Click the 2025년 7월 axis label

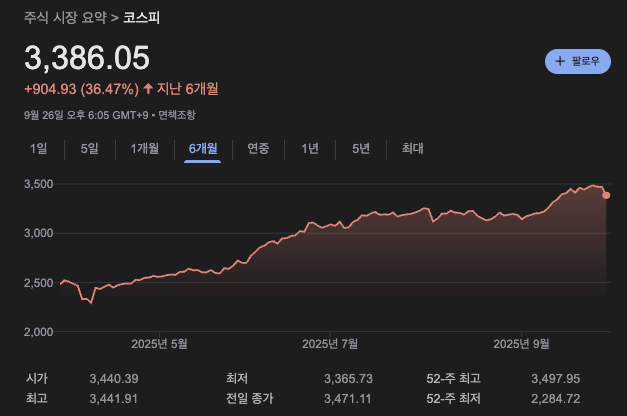(x=330, y=343)
